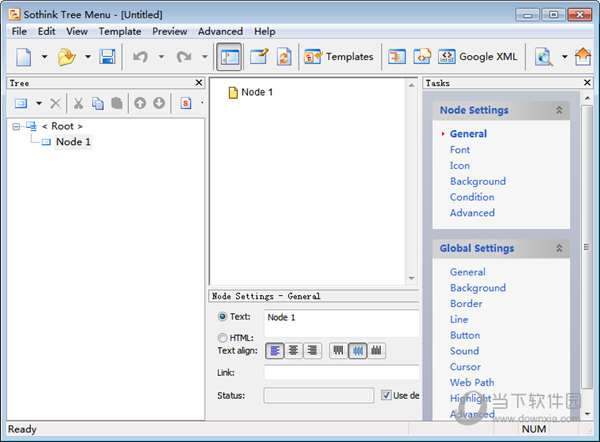Set text align to left
This screenshot has height=442, width=600.
click(x=275, y=351)
